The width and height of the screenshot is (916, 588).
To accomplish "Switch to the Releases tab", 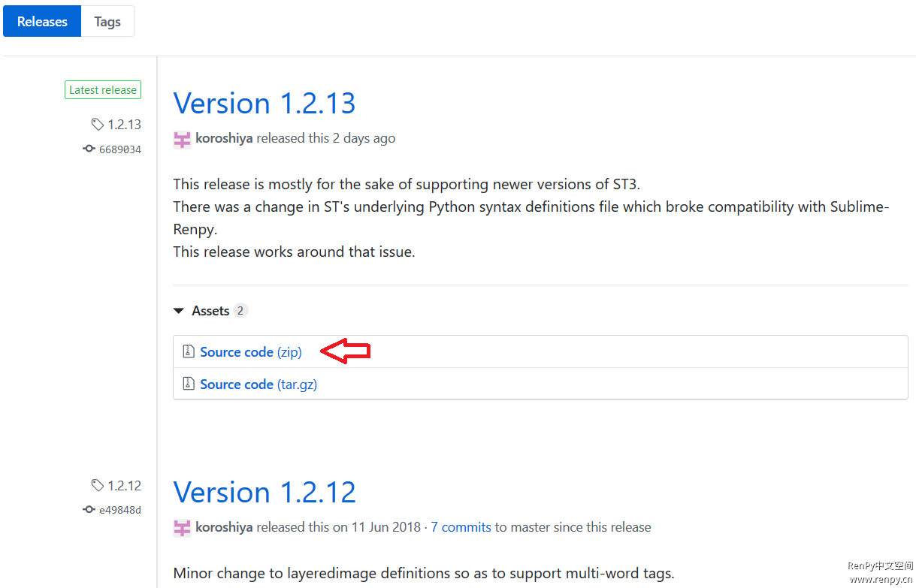I will (x=42, y=22).
